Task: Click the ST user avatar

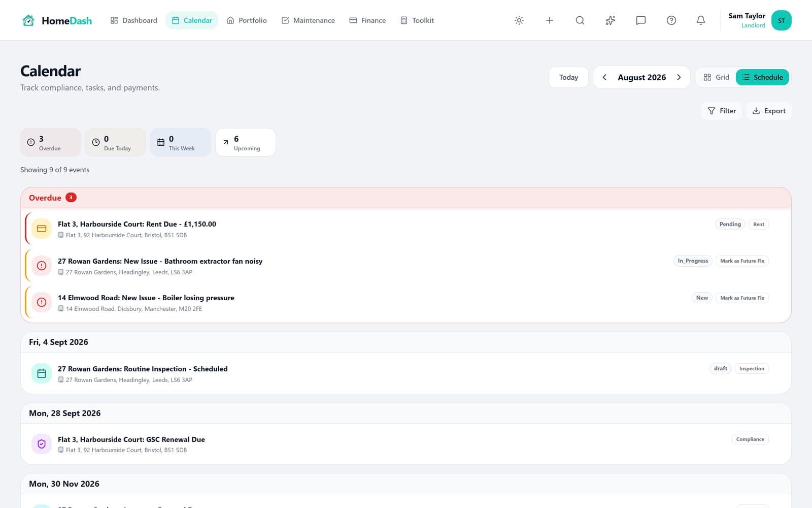Action: click(781, 20)
